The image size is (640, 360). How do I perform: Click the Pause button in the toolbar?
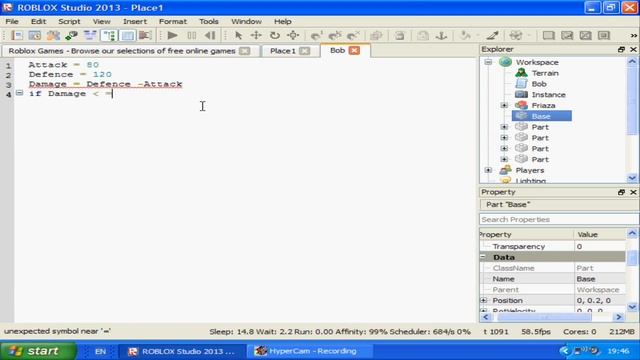point(191,36)
